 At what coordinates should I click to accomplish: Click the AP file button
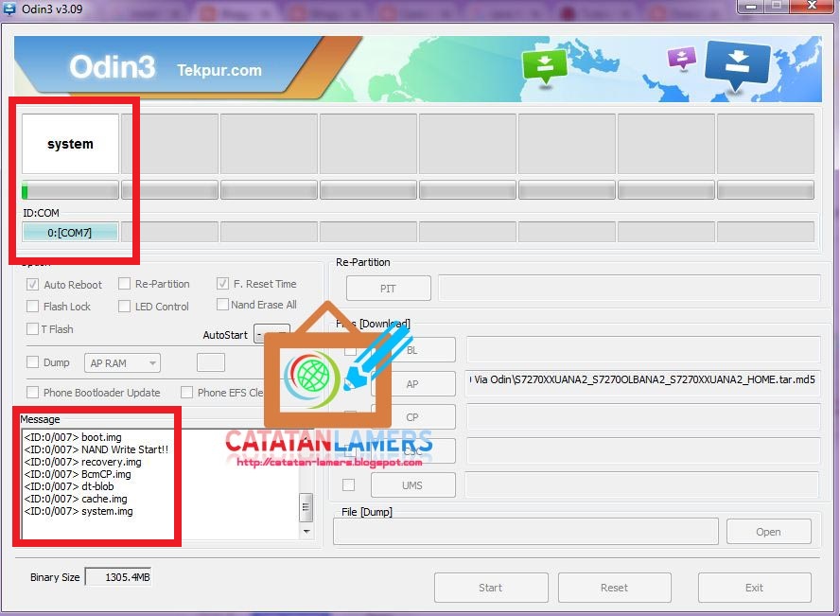[413, 384]
